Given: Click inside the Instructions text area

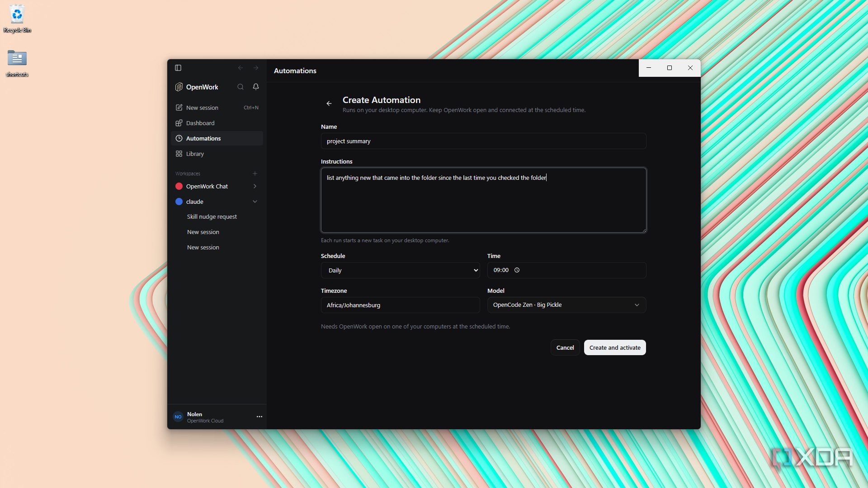Looking at the screenshot, I should pos(483,200).
